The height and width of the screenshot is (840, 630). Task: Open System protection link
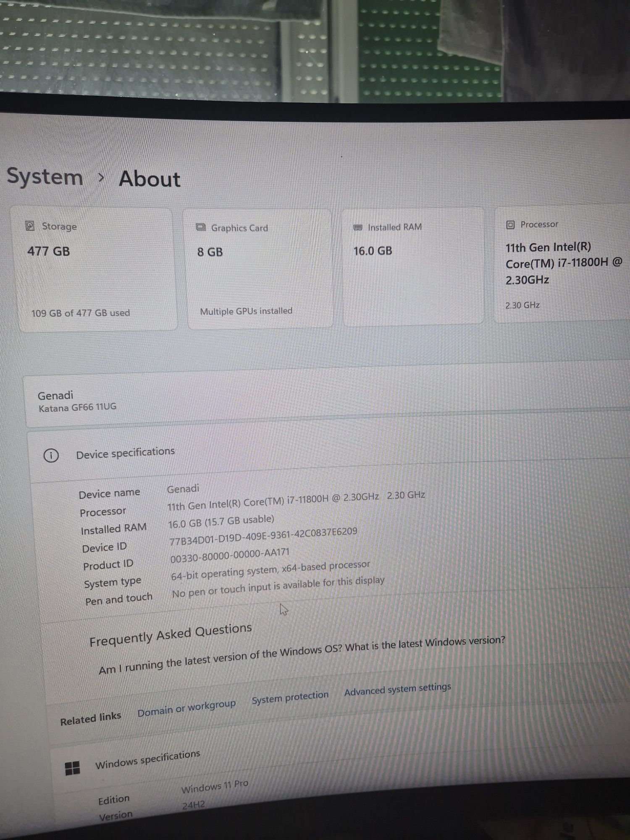[290, 698]
